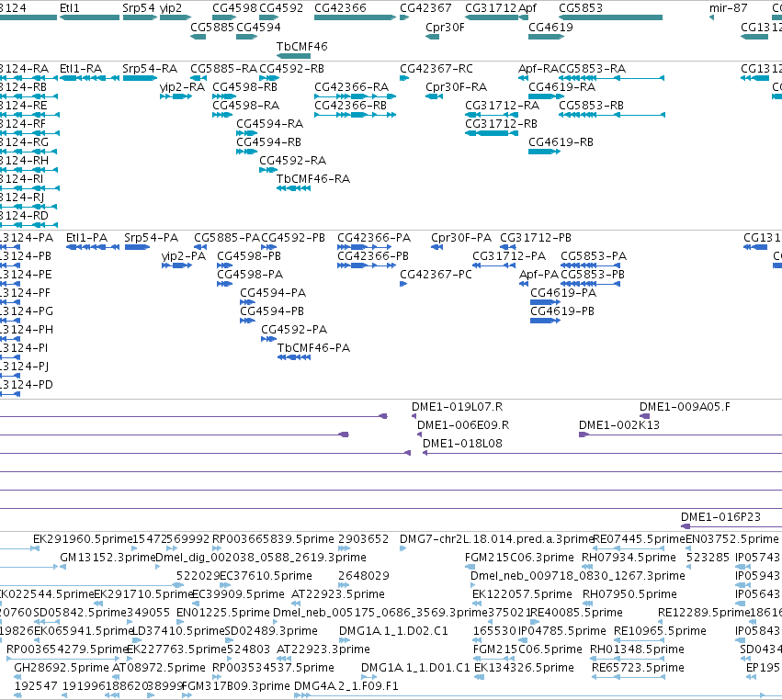Select protein Cpr30F-PA

461,238
